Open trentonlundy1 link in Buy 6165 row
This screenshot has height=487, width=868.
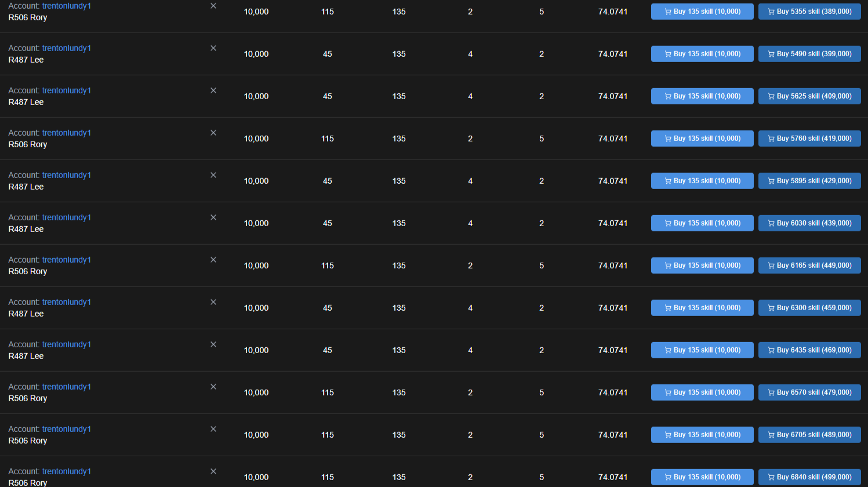tap(67, 260)
